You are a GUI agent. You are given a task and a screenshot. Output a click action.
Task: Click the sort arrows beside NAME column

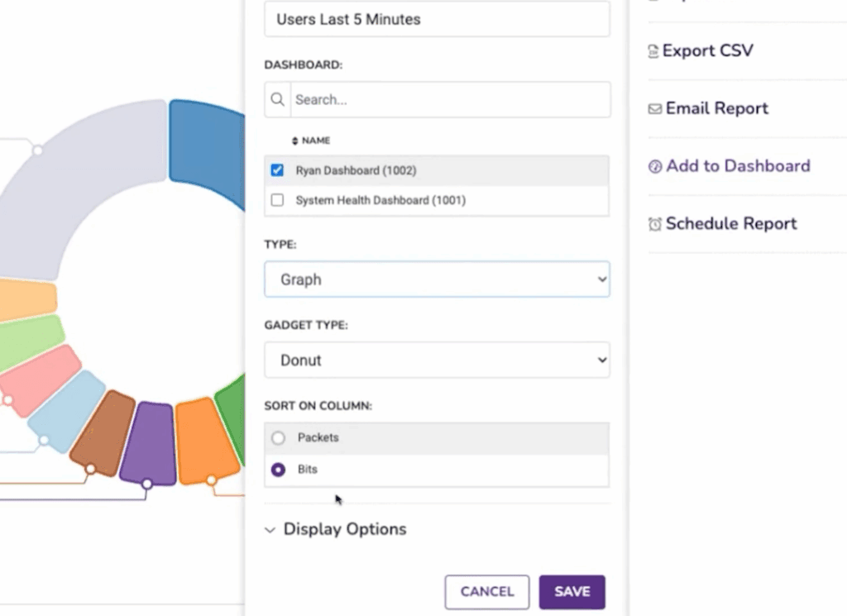294,141
